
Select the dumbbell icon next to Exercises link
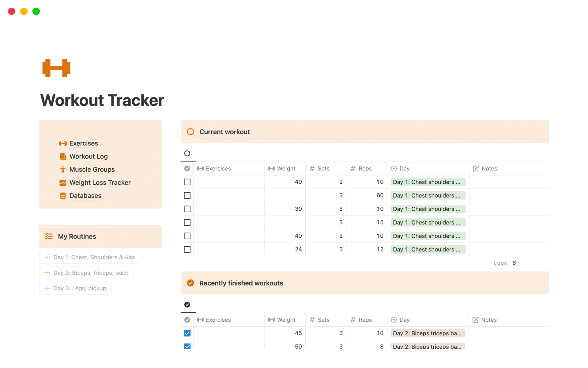point(62,143)
